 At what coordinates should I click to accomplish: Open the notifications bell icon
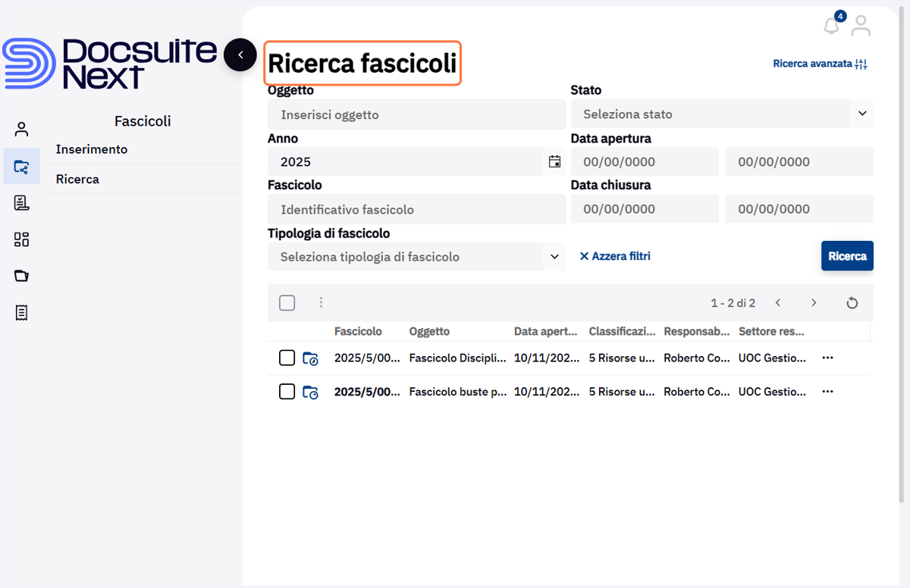(832, 26)
